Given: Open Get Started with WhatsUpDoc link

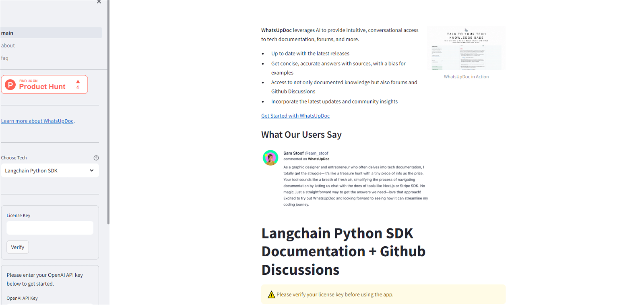Looking at the screenshot, I should 295,116.
